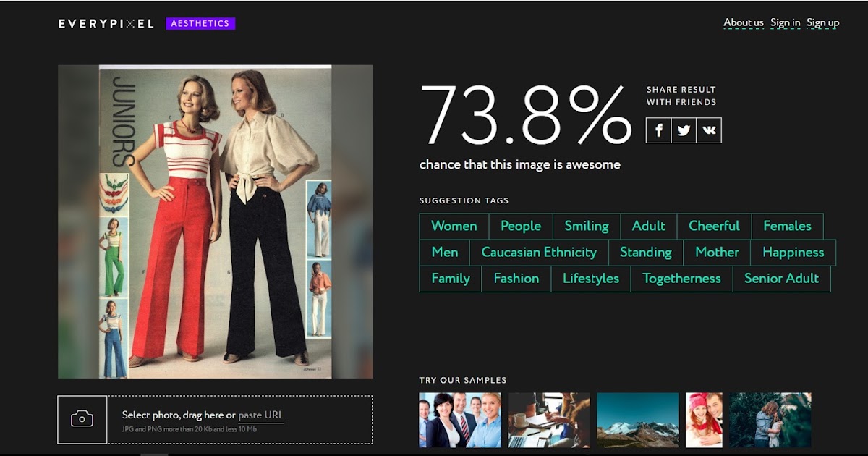Click the 'SUGGESTION TAGS' heading
Viewport: 868px width, 456px height.
click(x=464, y=200)
